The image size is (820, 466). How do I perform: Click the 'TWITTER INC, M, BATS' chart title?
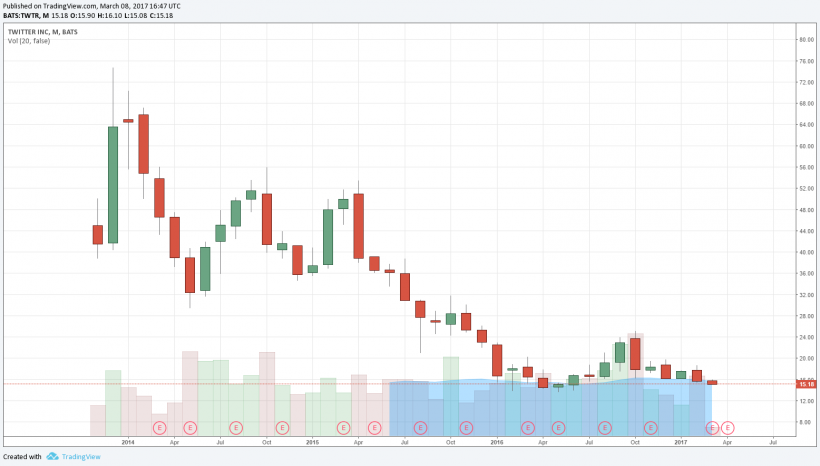point(42,32)
